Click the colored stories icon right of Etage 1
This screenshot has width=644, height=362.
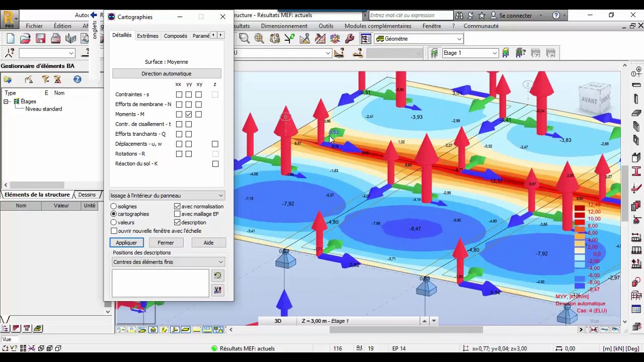[506, 53]
